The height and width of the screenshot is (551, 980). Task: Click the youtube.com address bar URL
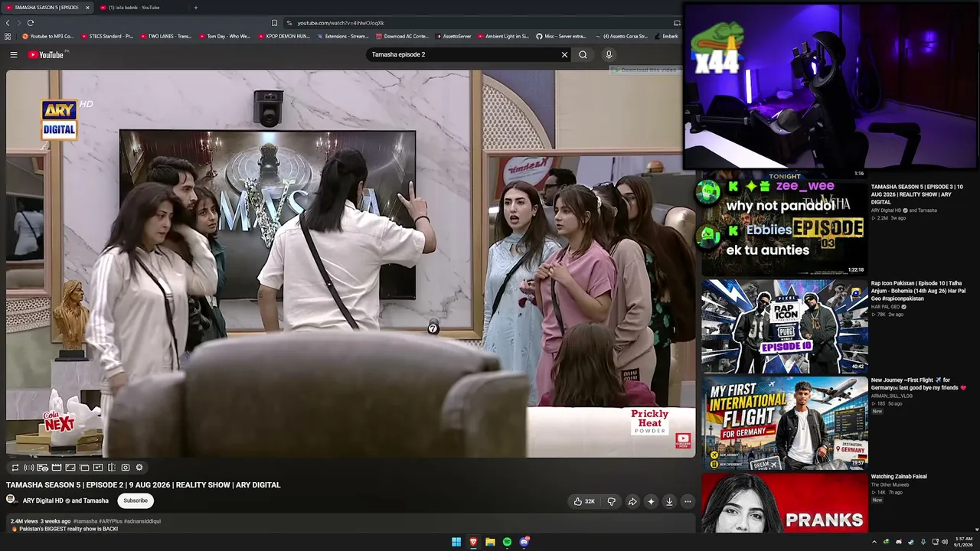coord(341,23)
